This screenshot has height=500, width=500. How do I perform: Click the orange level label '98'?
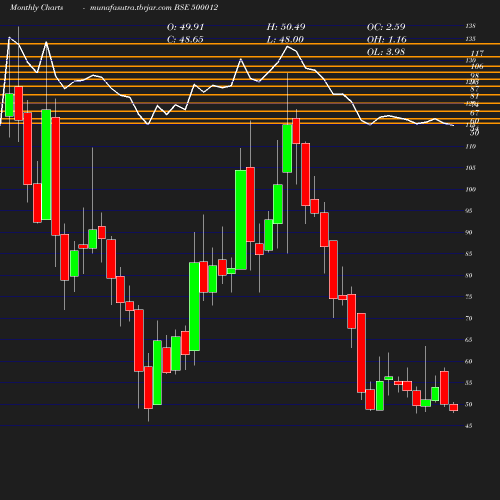(x=475, y=76)
